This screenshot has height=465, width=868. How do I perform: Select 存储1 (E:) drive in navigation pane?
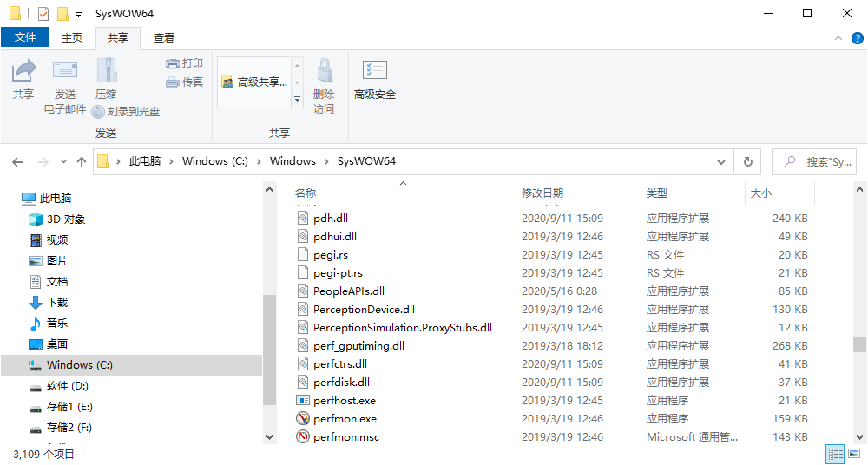[61, 407]
